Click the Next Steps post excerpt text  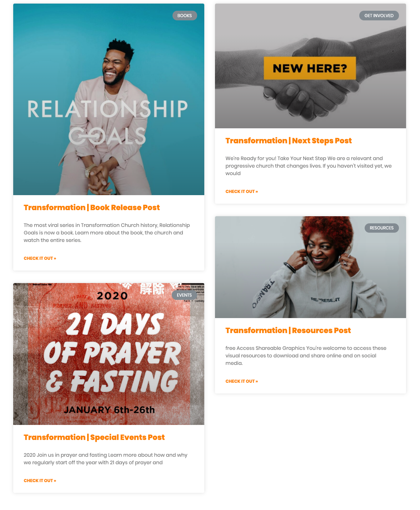[309, 166]
